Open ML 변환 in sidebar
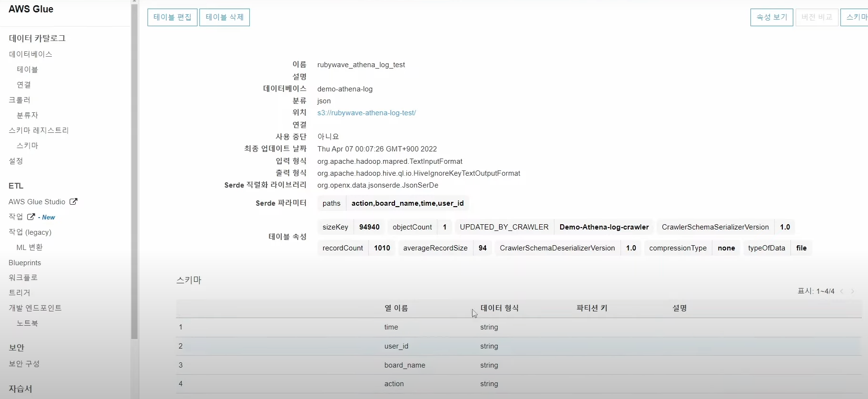 (x=30, y=247)
